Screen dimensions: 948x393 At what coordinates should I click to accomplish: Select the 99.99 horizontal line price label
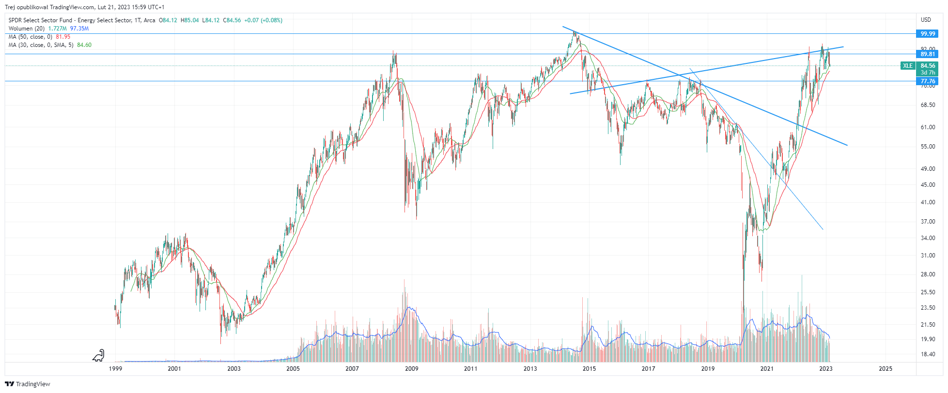926,34
